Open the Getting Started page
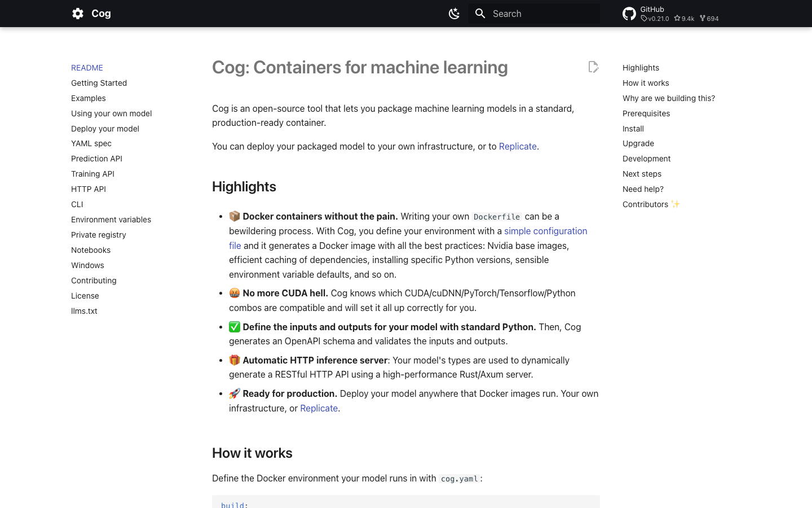The width and height of the screenshot is (812, 508). coord(99,83)
